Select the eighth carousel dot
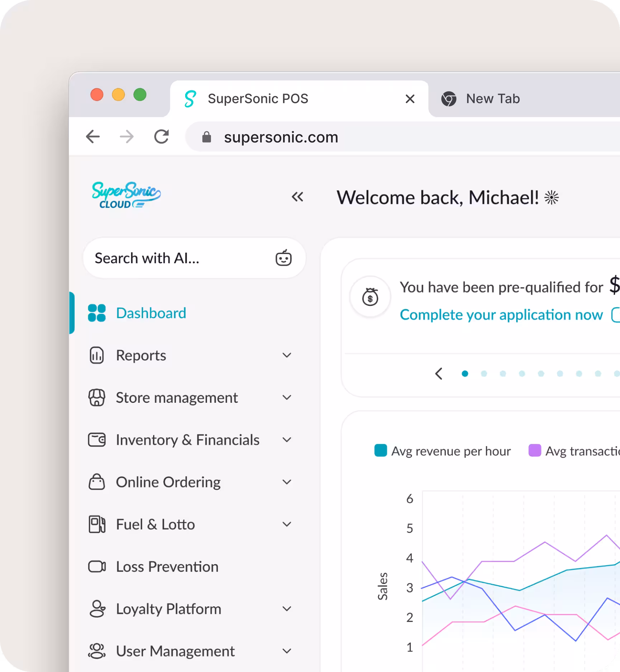620x672 pixels. [598, 374]
